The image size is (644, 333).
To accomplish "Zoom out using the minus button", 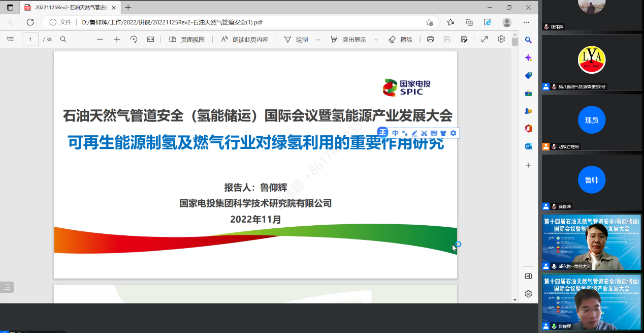I will 100,39.
